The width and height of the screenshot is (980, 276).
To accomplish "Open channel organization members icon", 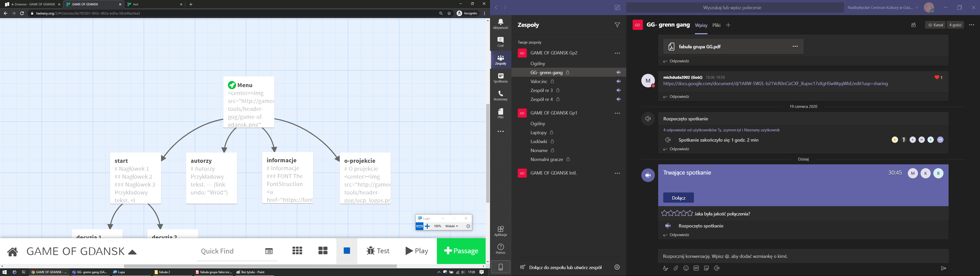I will [913, 25].
